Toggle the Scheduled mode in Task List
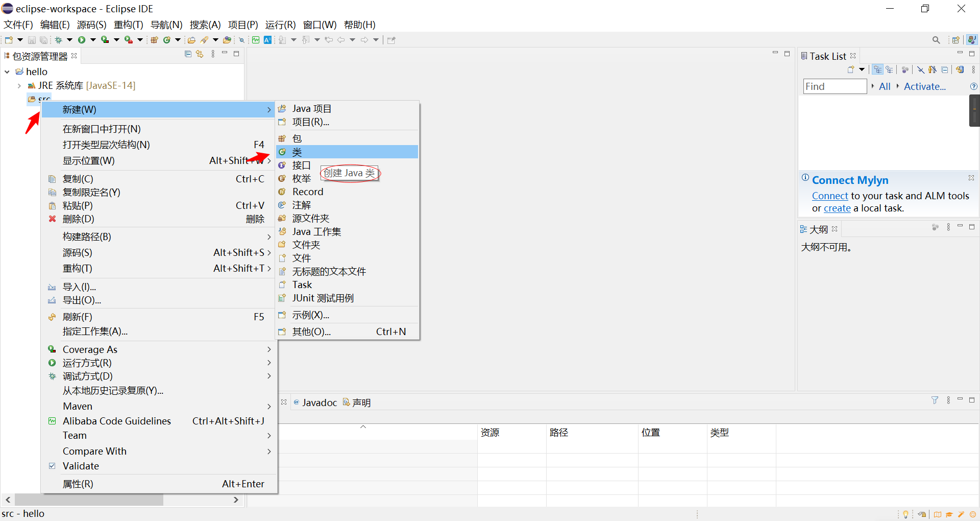Image resolution: width=980 pixels, height=521 pixels. pyautogui.click(x=890, y=70)
